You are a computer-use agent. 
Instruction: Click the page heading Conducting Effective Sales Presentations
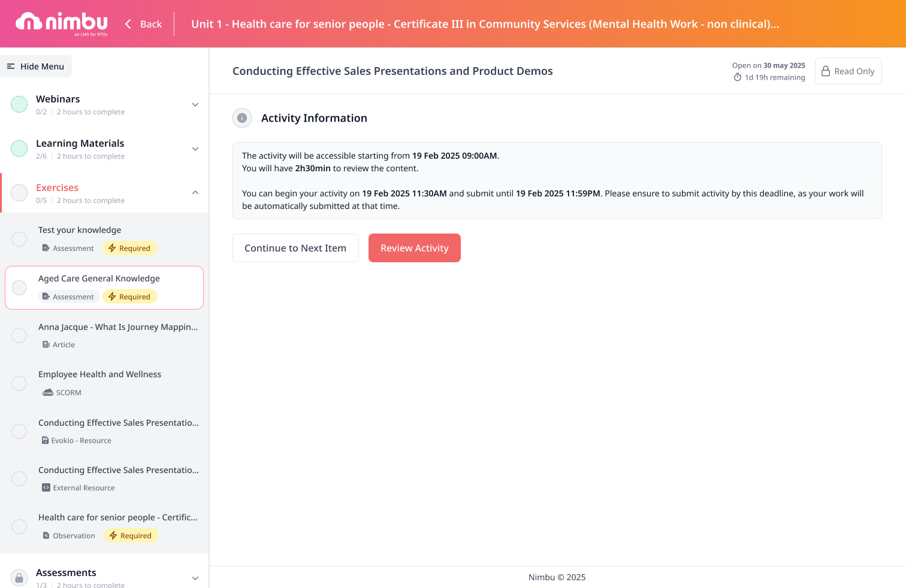pos(392,71)
